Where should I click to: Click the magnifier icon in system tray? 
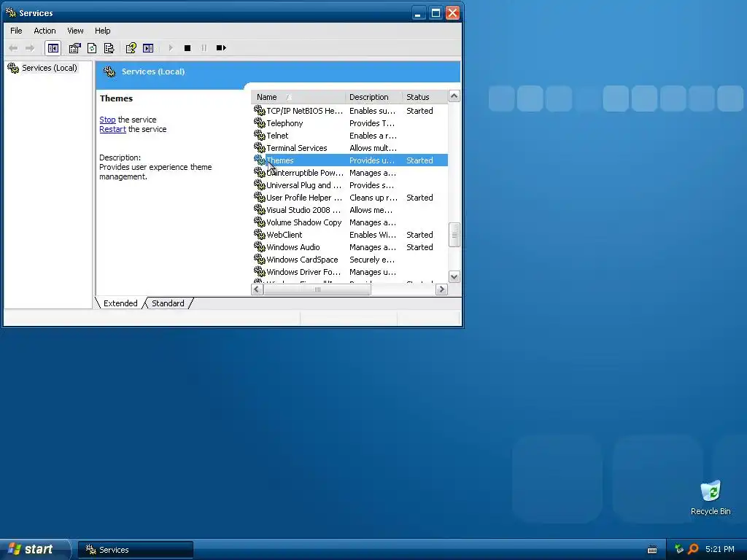[693, 549]
